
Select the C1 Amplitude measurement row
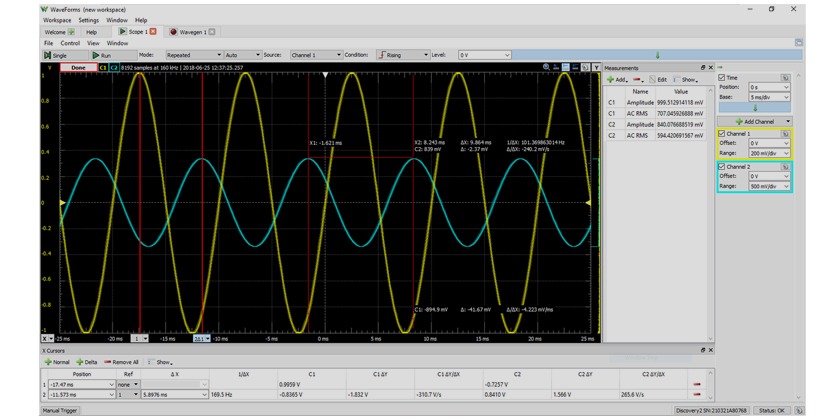pyautogui.click(x=655, y=102)
